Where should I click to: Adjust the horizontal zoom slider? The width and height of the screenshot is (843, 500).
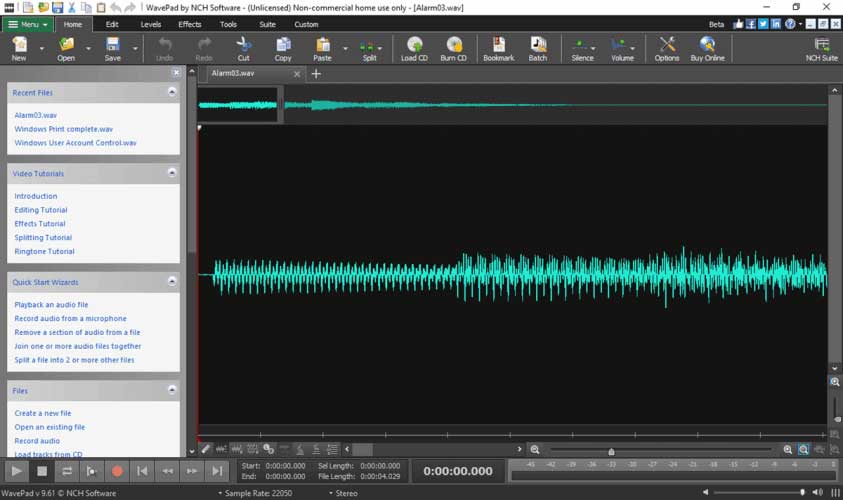point(611,451)
